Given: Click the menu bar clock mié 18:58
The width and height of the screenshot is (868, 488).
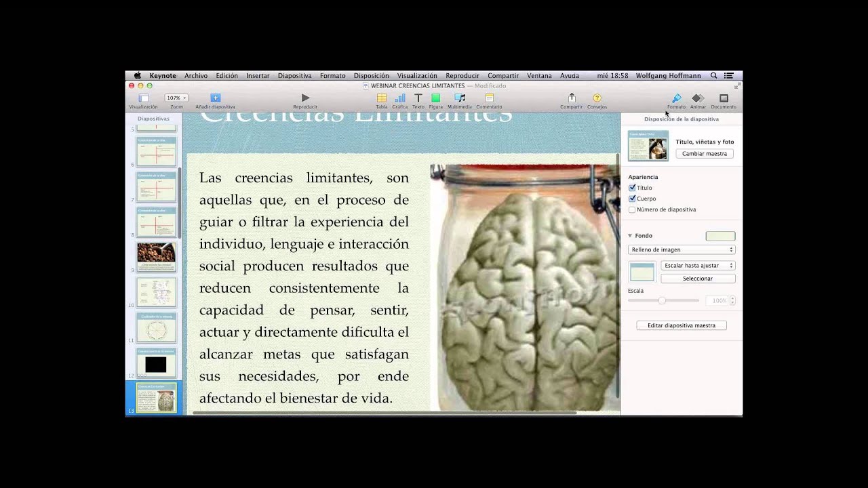Looking at the screenshot, I should point(612,76).
